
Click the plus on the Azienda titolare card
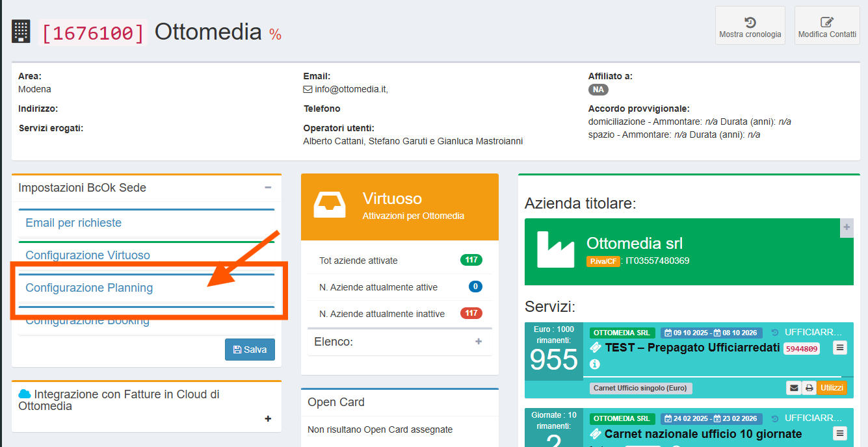847,228
